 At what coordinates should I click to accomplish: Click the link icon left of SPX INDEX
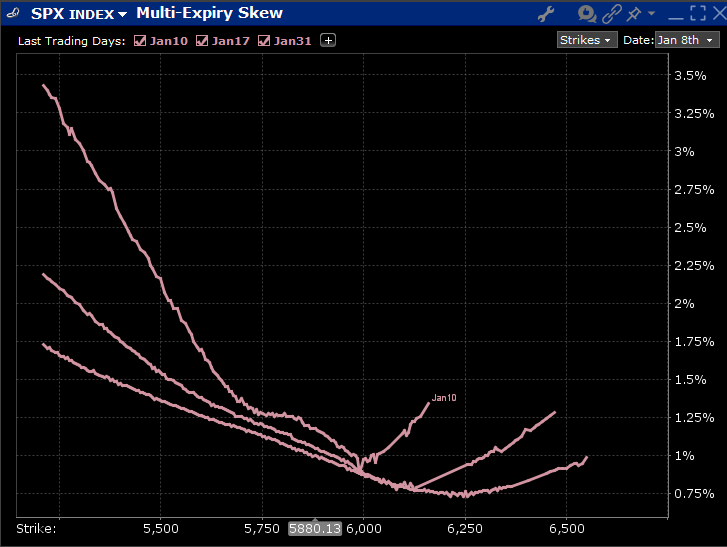pyautogui.click(x=13, y=13)
